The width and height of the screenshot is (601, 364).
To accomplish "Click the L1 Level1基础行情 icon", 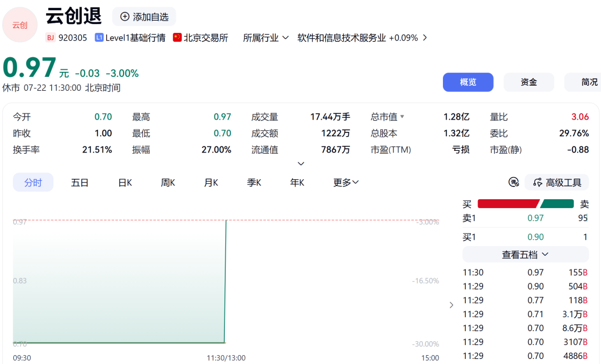I will coord(99,37).
